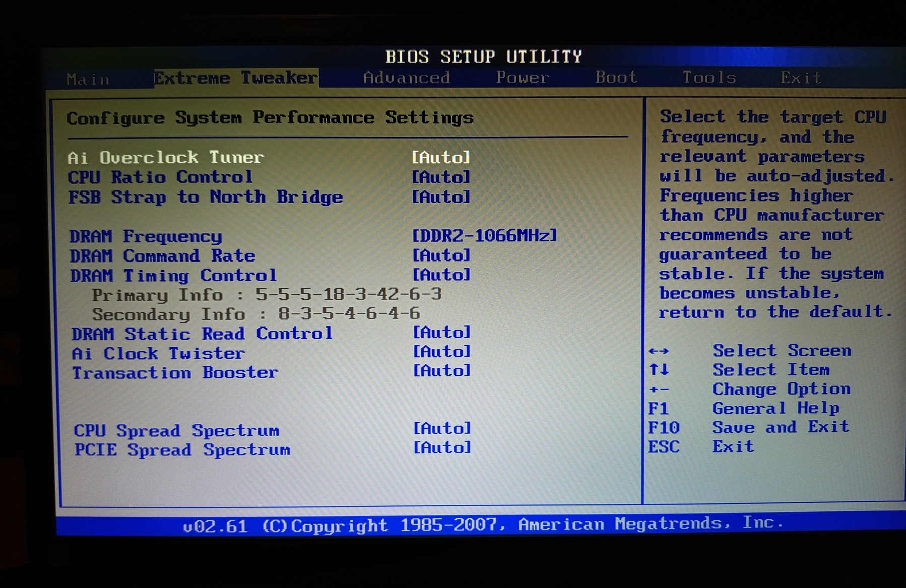Viewport: 906px width, 588px height.
Task: Select the CPU Ratio Control setting
Action: pyautogui.click(x=160, y=177)
